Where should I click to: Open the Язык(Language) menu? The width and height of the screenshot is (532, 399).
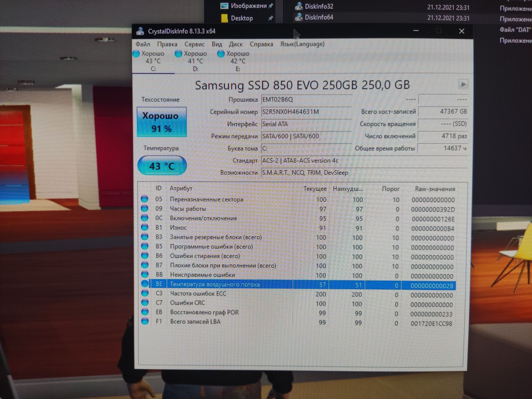click(x=302, y=44)
